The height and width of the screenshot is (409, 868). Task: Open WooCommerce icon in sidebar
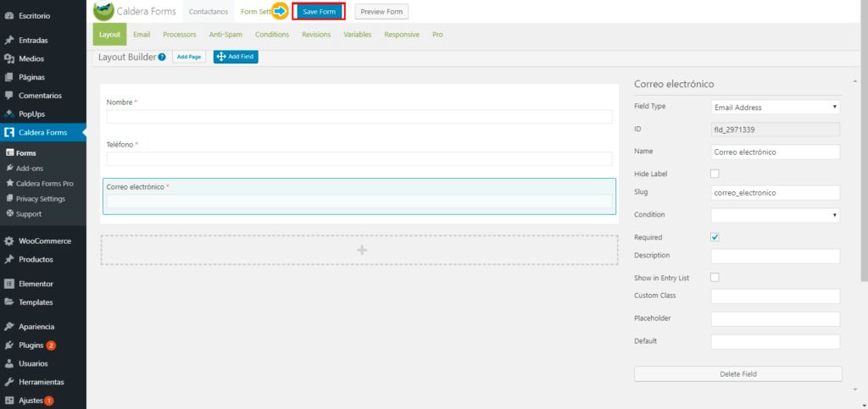pyautogui.click(x=9, y=240)
